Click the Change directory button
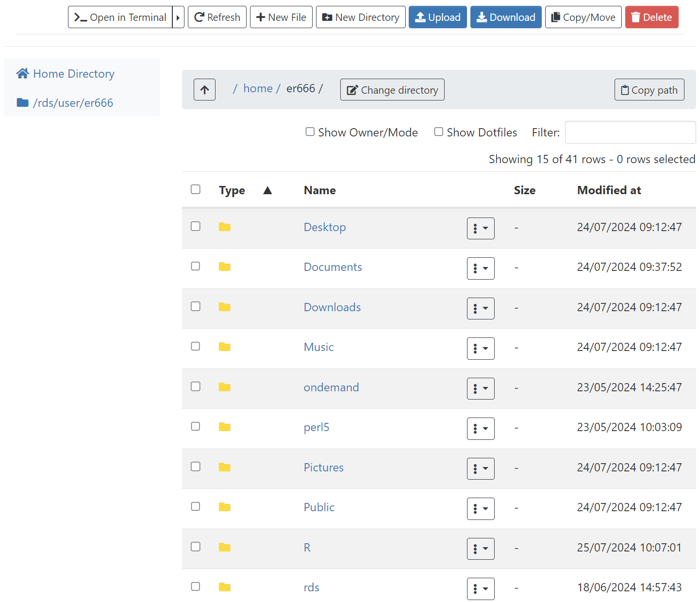The image size is (700, 602). tap(392, 90)
